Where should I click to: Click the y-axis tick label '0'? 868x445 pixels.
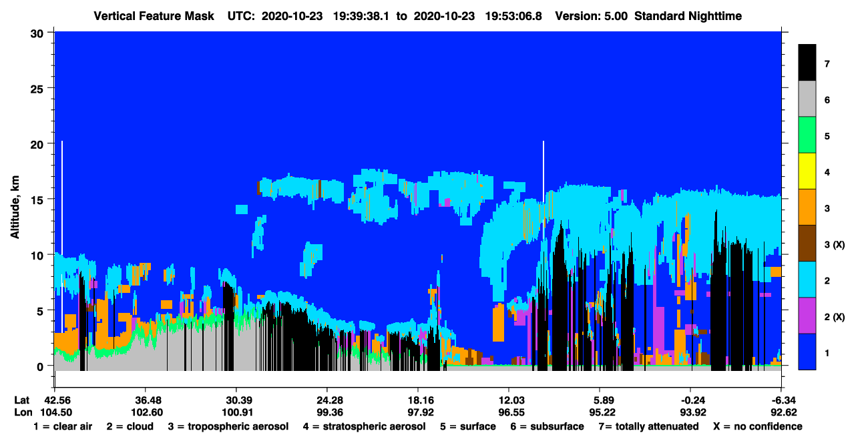click(x=42, y=366)
